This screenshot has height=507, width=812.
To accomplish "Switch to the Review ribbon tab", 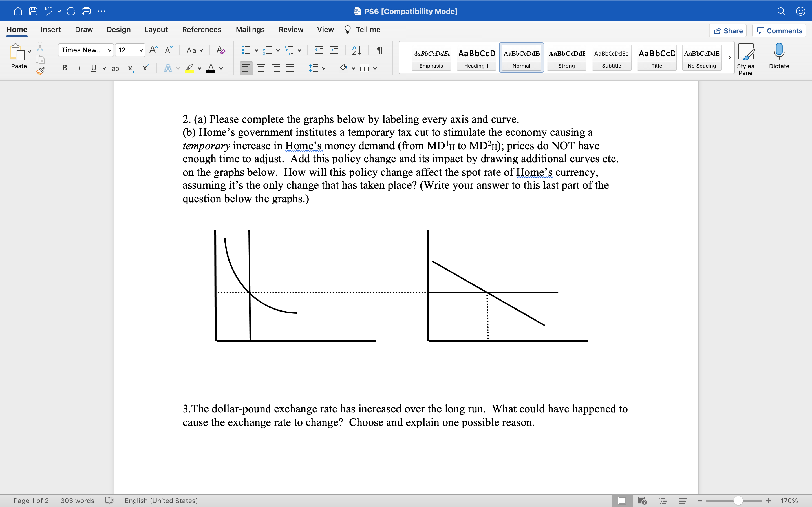I will 291,30.
